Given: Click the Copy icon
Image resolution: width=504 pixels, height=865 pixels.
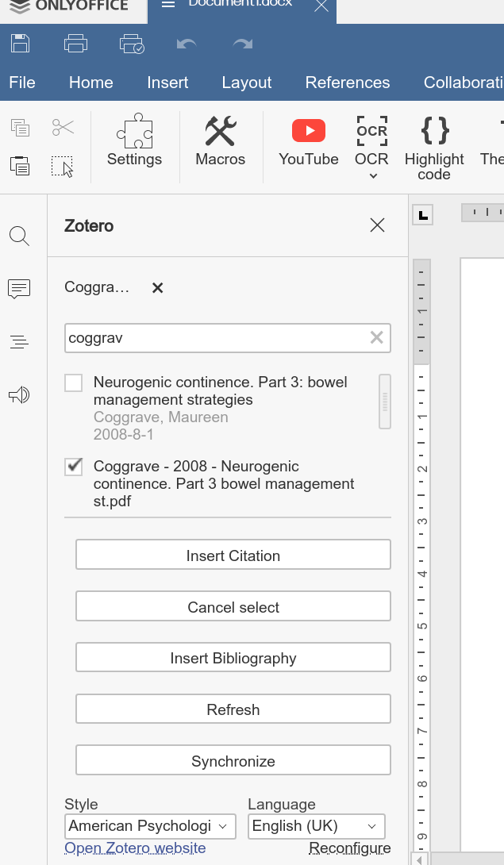Looking at the screenshot, I should [x=20, y=128].
